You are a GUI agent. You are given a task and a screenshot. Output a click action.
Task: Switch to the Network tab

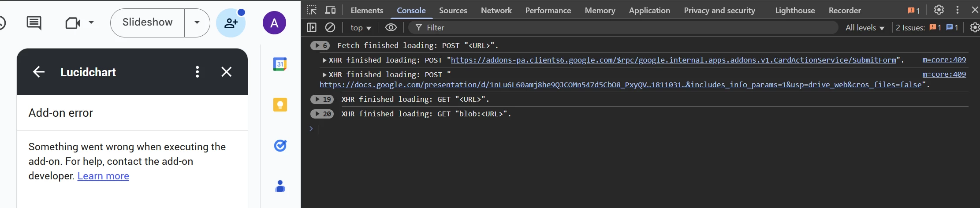496,11
